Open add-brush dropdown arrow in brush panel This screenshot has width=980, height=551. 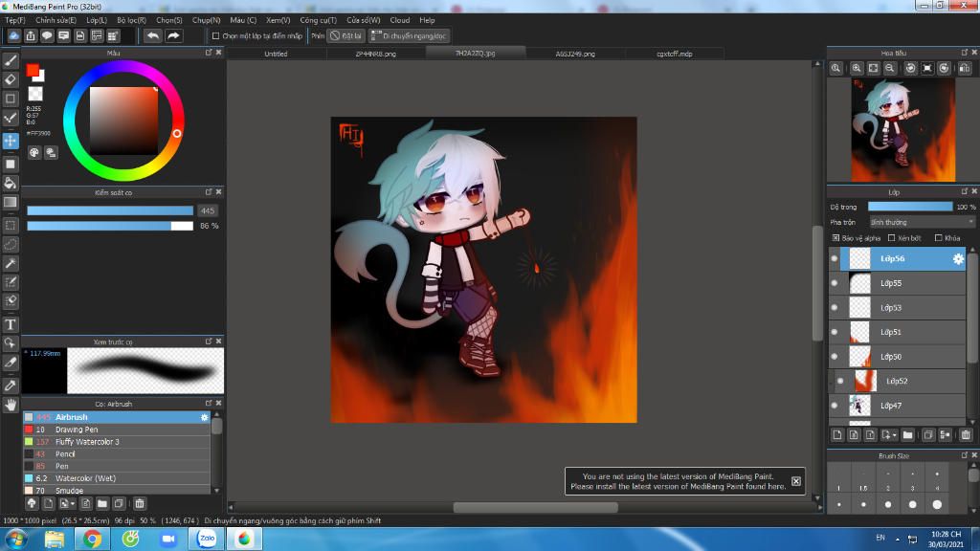[73, 503]
